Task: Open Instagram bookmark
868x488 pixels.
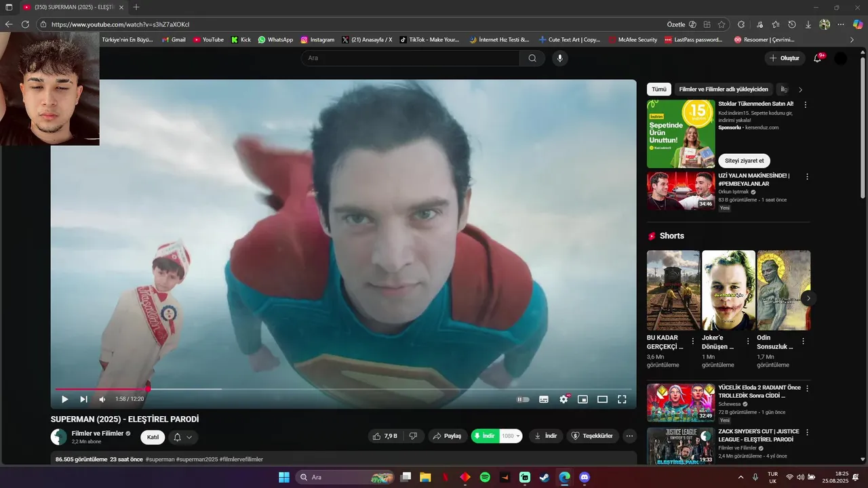Action: click(x=317, y=40)
